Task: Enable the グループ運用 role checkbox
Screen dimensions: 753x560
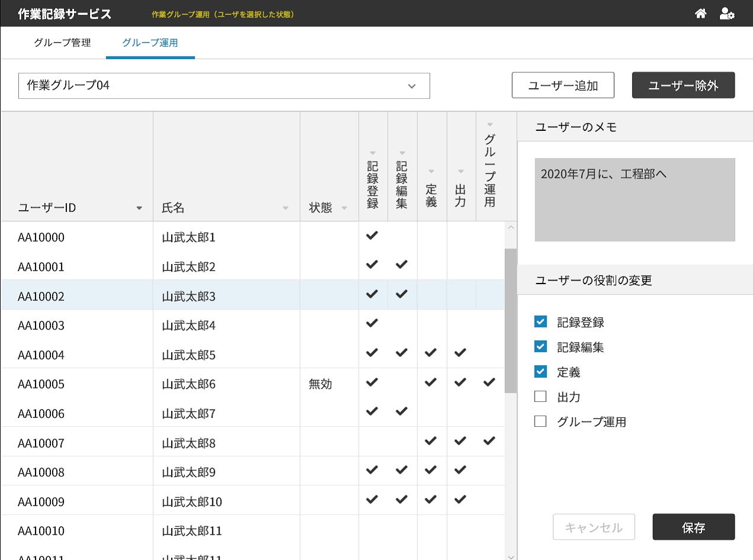Action: (540, 421)
